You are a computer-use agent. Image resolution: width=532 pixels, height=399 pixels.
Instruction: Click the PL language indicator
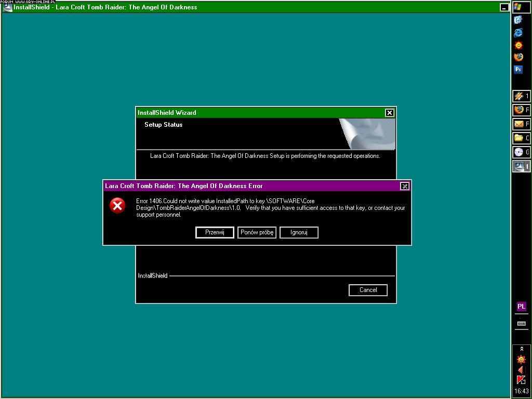pos(521,307)
